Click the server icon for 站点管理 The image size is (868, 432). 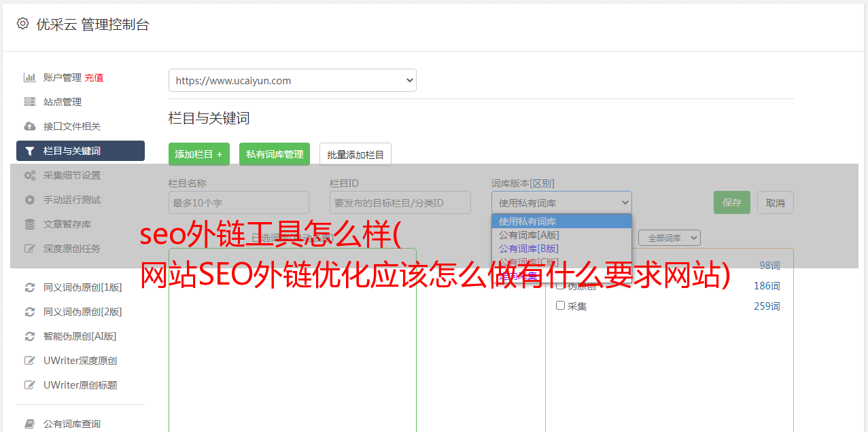click(30, 102)
